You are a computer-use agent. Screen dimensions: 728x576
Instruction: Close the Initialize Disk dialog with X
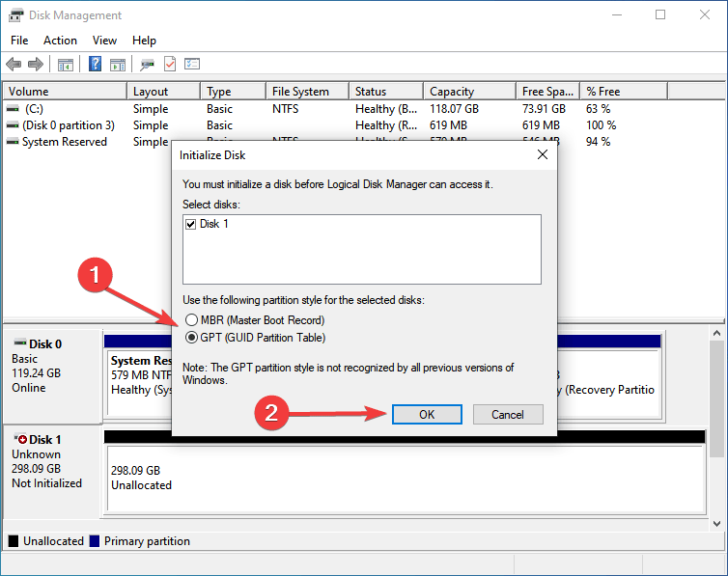pos(543,155)
